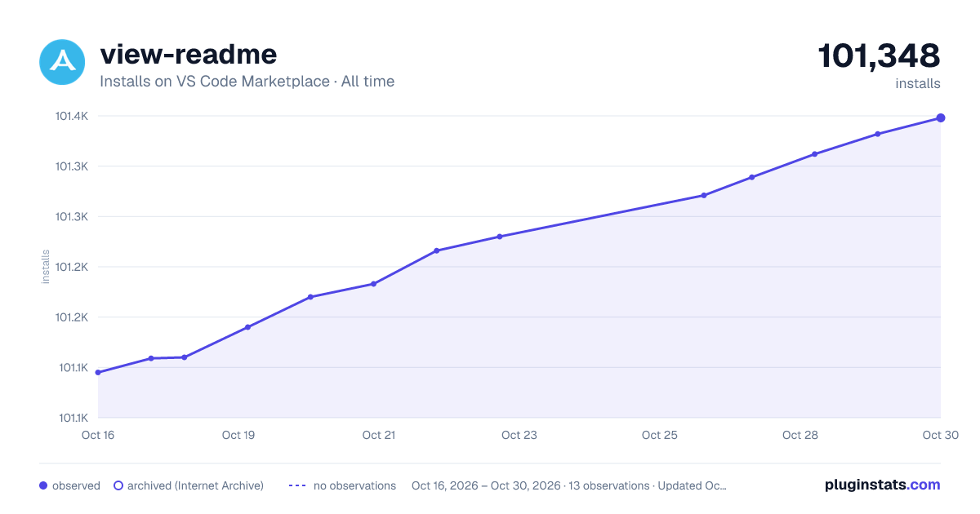Click the Oct 25 x-axis label
Screen dimensions: 980x514
(660, 435)
